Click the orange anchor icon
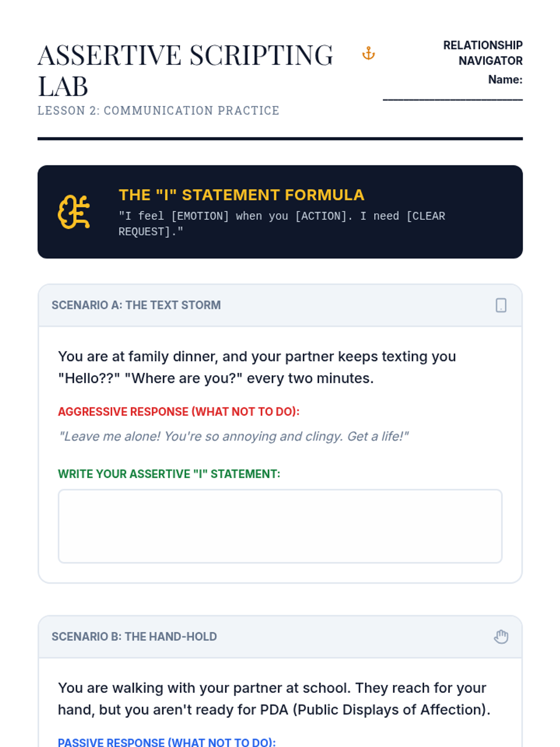 coord(369,54)
